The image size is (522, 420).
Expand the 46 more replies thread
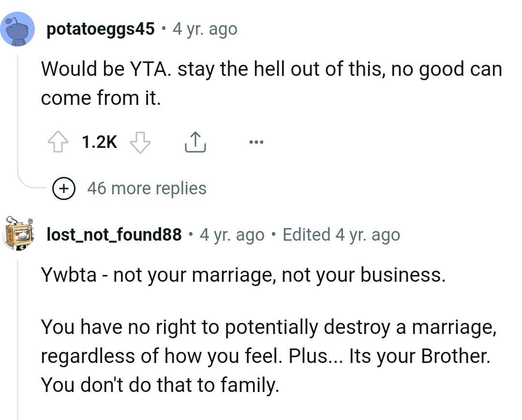tap(147, 188)
